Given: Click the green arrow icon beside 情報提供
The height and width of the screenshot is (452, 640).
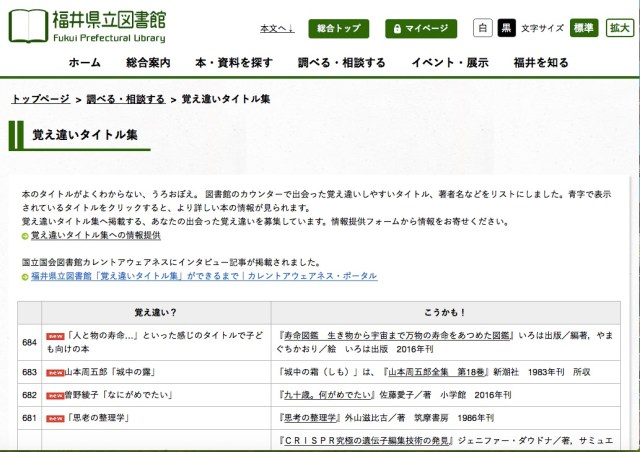Looking at the screenshot, I should [26, 236].
